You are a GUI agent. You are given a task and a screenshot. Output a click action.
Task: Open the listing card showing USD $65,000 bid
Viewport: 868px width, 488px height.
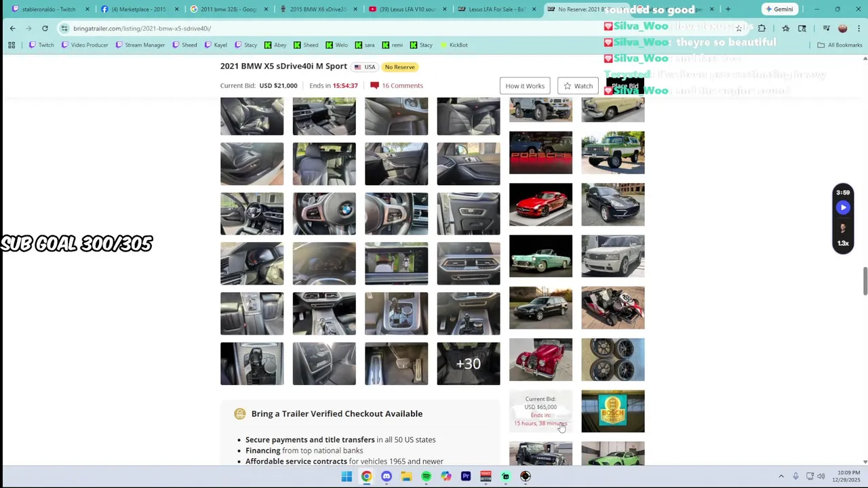(x=540, y=411)
